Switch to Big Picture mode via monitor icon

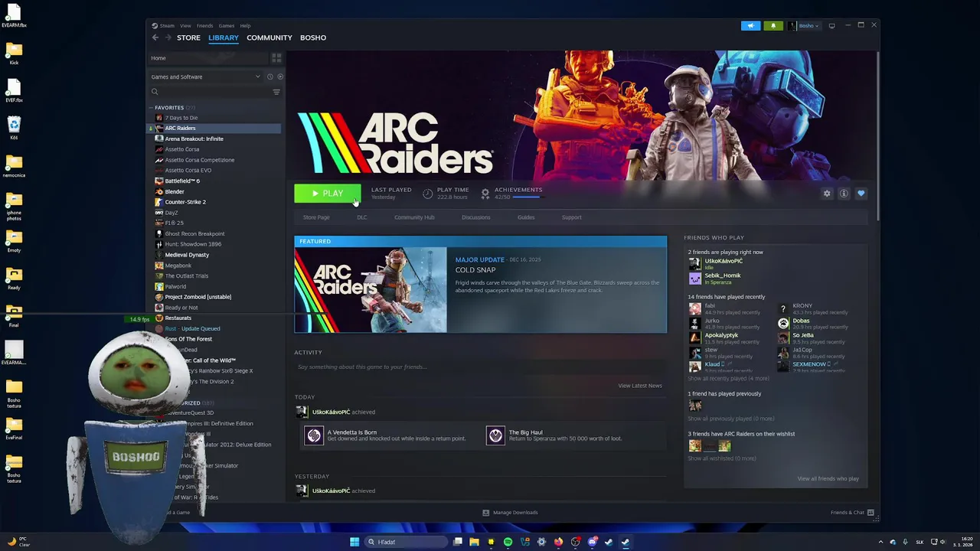click(832, 25)
